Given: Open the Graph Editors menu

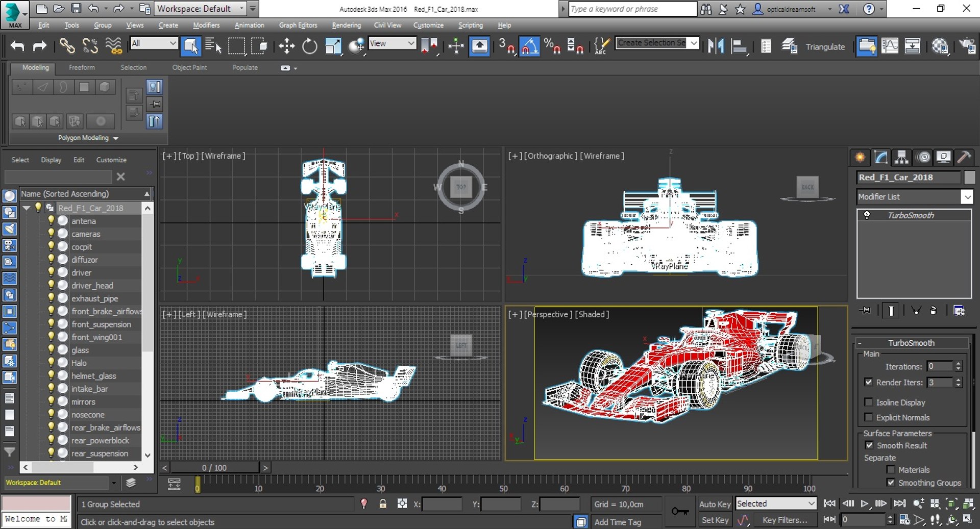Looking at the screenshot, I should point(298,25).
